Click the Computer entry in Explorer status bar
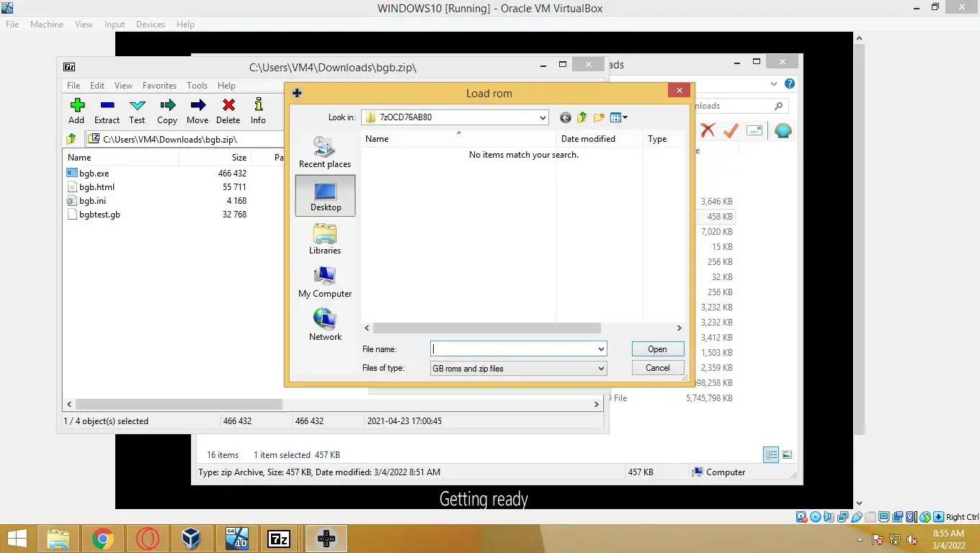 click(718, 472)
